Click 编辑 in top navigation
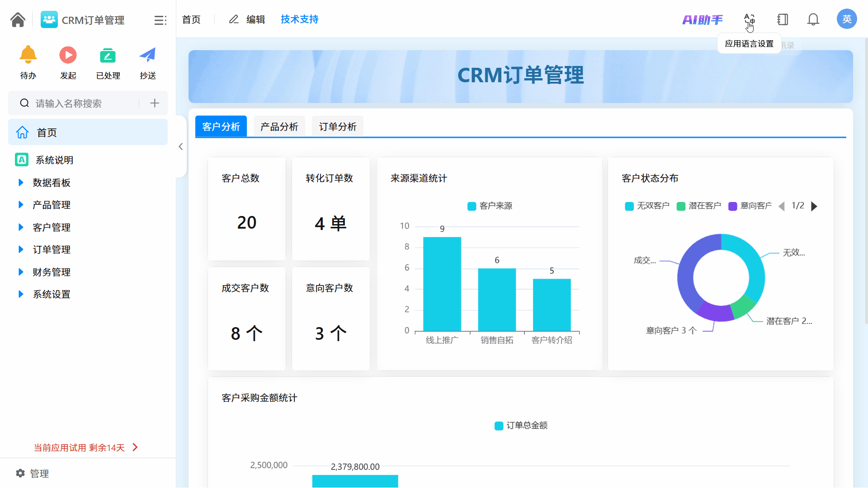Screen dimensions: 868x488 255,19
